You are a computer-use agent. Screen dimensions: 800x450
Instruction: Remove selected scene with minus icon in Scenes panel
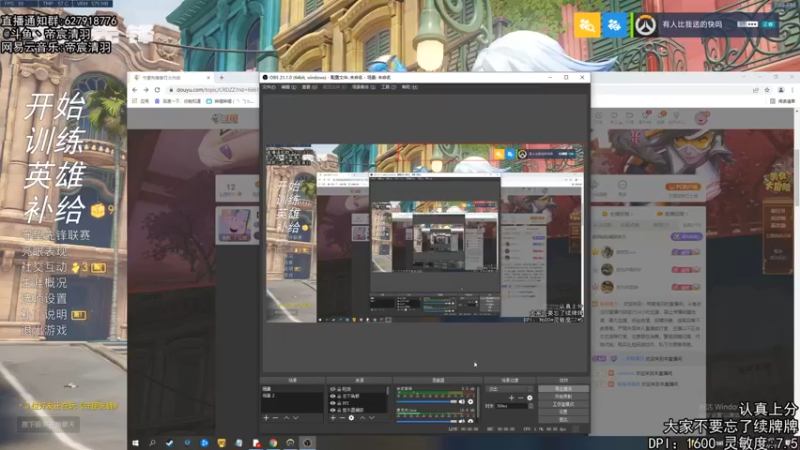point(276,417)
